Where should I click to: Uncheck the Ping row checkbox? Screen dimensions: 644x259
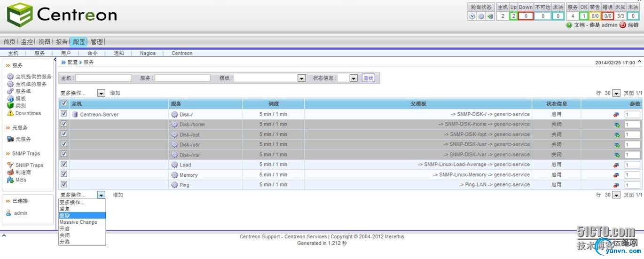[64, 184]
